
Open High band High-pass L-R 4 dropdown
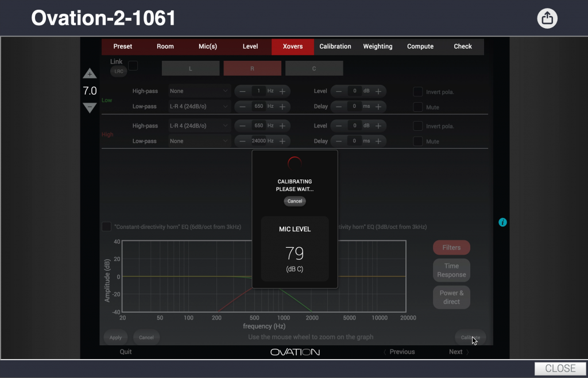click(198, 126)
